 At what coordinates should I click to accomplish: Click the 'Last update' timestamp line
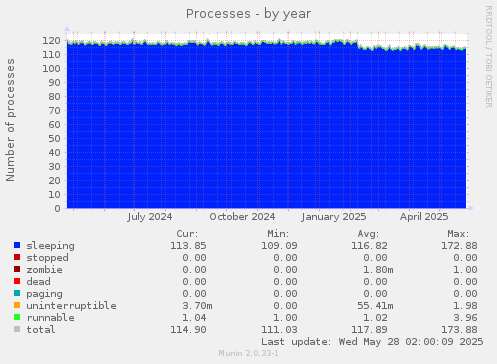click(x=372, y=342)
